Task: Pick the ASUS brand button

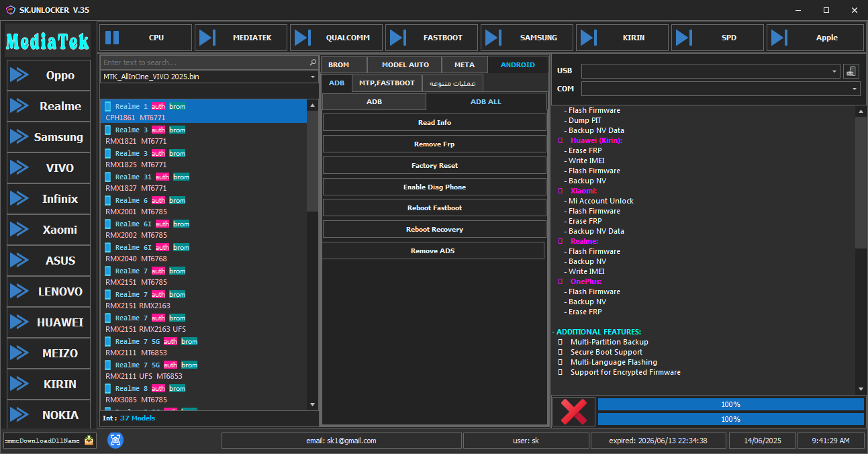Action: (x=48, y=261)
